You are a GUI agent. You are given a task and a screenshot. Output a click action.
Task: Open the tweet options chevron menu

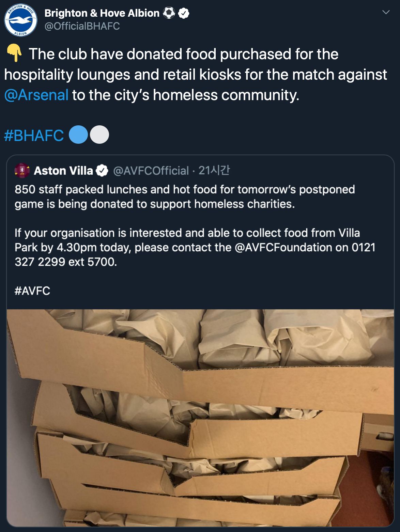[x=386, y=12]
